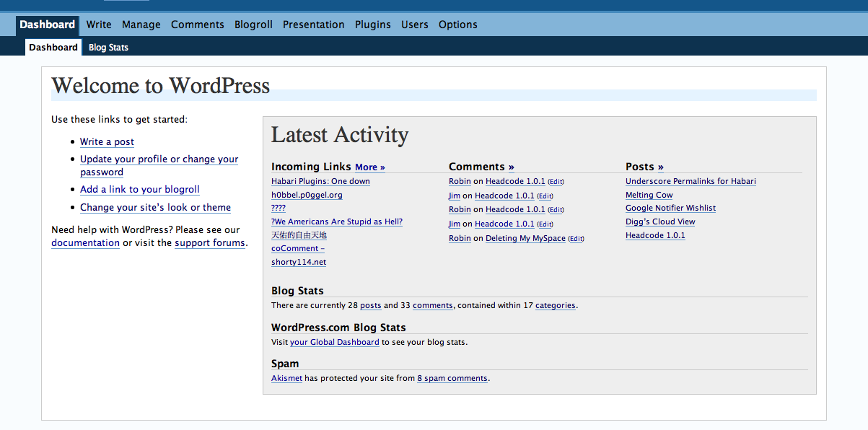Image resolution: width=868 pixels, height=430 pixels.
Task: Open the "categories" link in Blog Stats
Action: 556,306
